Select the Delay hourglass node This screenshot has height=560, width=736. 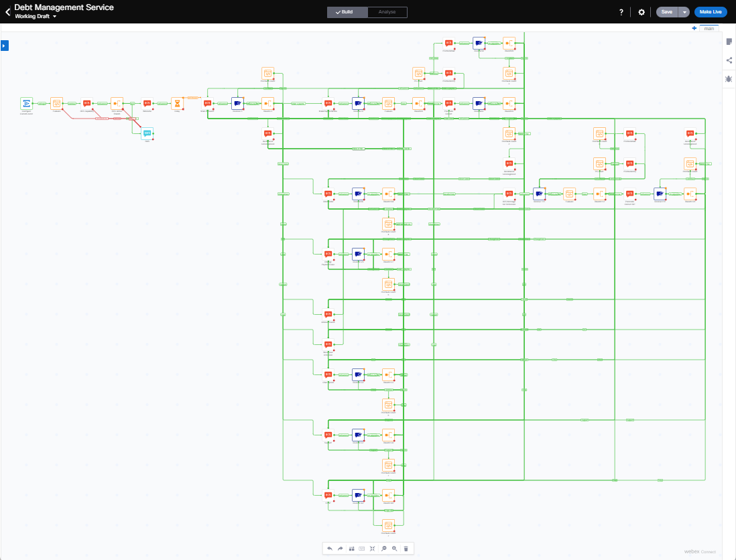point(177,103)
